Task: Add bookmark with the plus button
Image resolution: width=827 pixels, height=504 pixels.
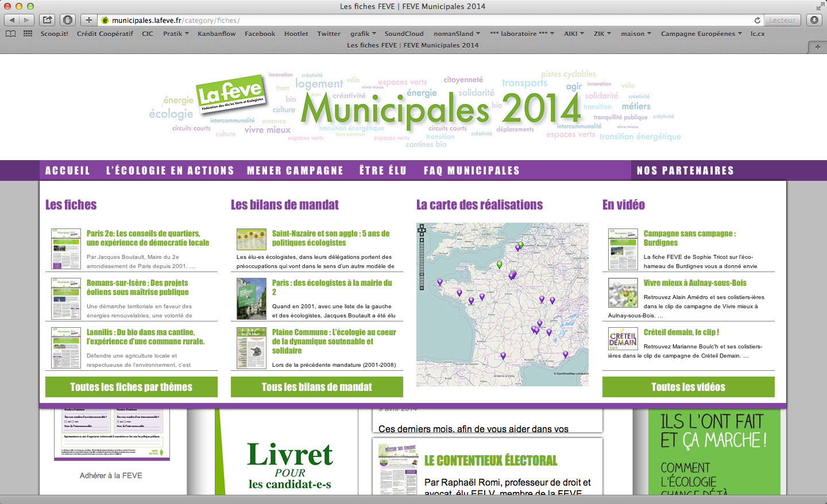Action: tap(88, 20)
